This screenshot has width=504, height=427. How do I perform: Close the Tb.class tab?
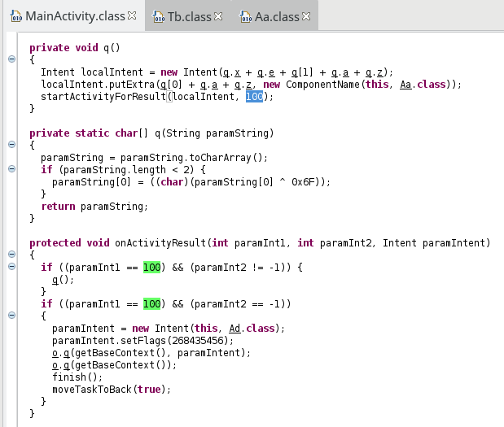(218, 16)
